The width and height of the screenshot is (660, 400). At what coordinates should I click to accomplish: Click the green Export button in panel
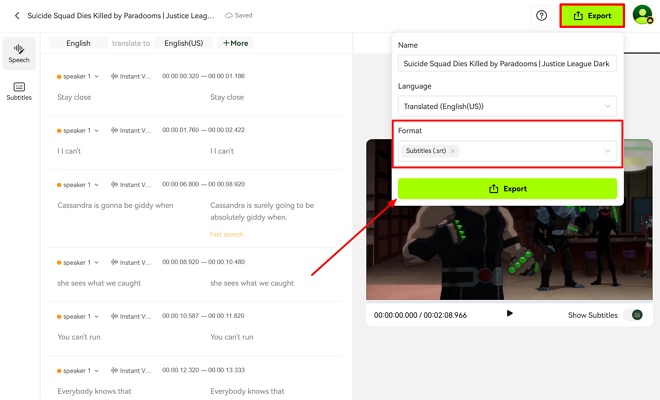pos(507,189)
